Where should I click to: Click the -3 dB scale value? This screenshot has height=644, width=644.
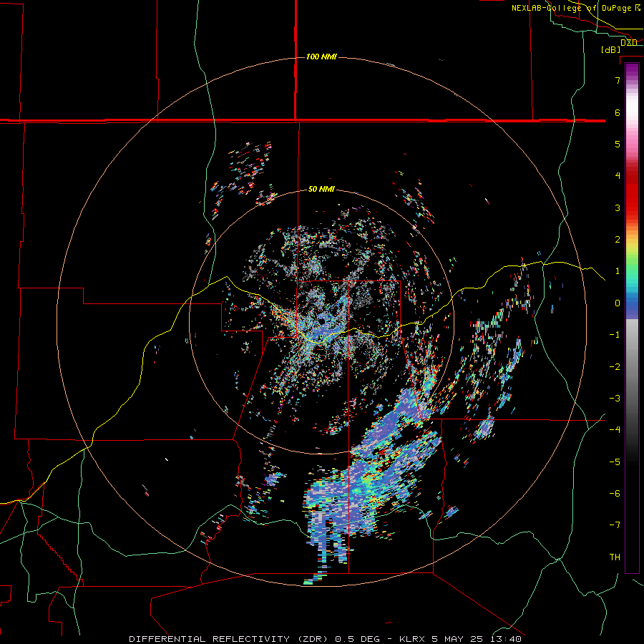pos(615,399)
